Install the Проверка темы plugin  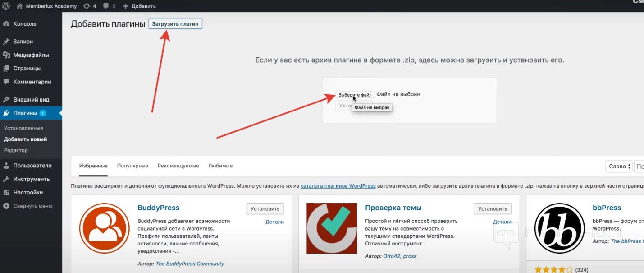click(493, 208)
